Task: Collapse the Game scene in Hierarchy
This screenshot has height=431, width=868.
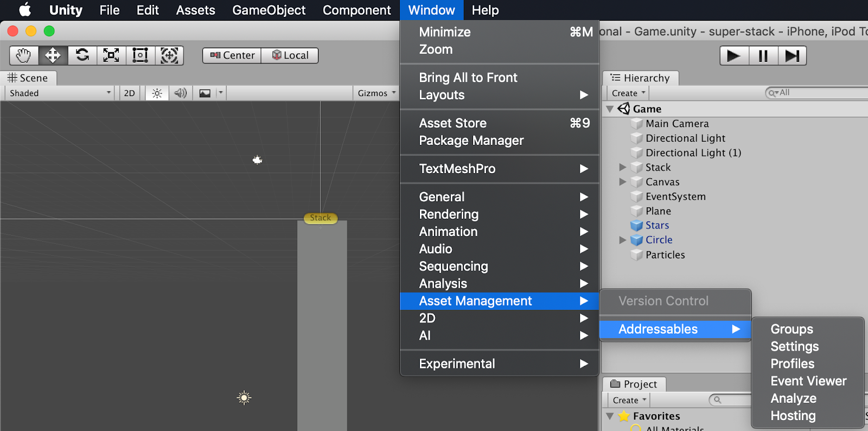Action: click(x=610, y=109)
